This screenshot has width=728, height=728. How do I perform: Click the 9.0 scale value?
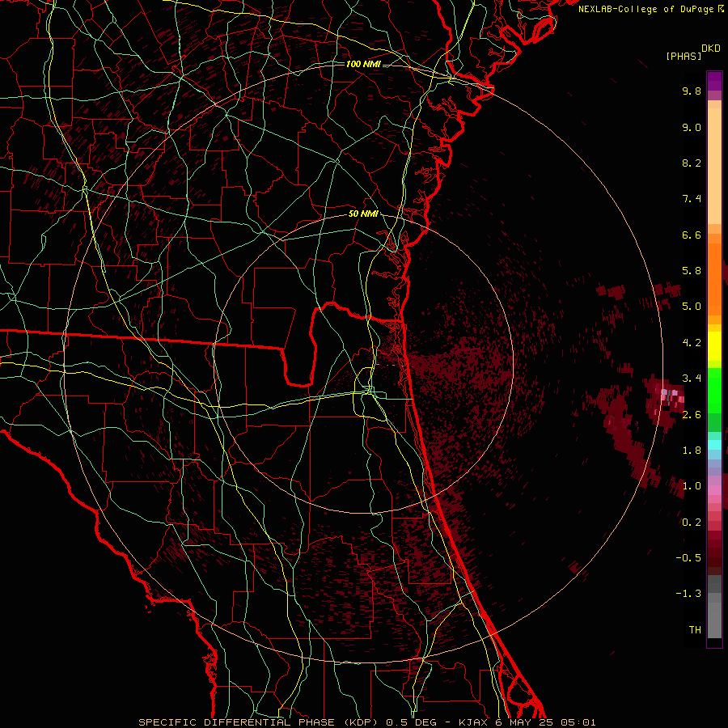(692, 127)
